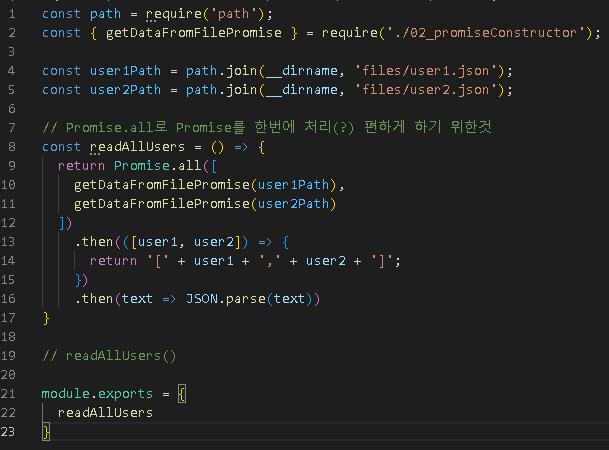609x450 pixels.
Task: Click the Korean Promise.all comment line
Action: click(x=267, y=127)
